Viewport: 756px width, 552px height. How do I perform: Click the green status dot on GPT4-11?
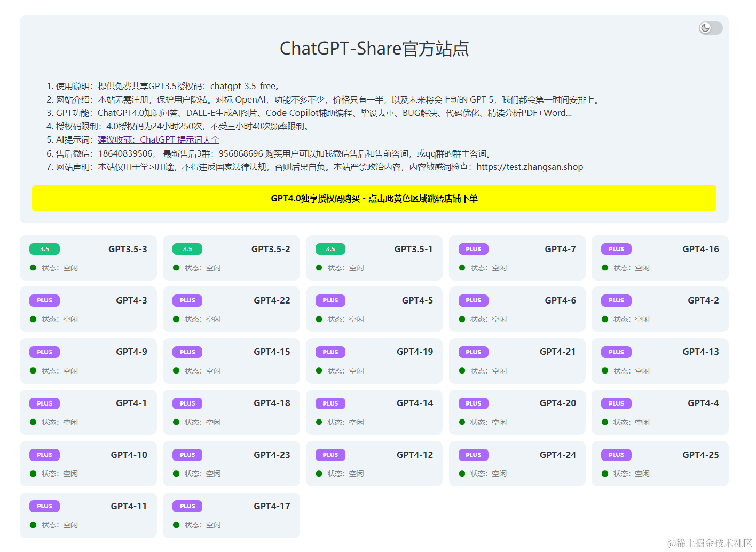33,525
